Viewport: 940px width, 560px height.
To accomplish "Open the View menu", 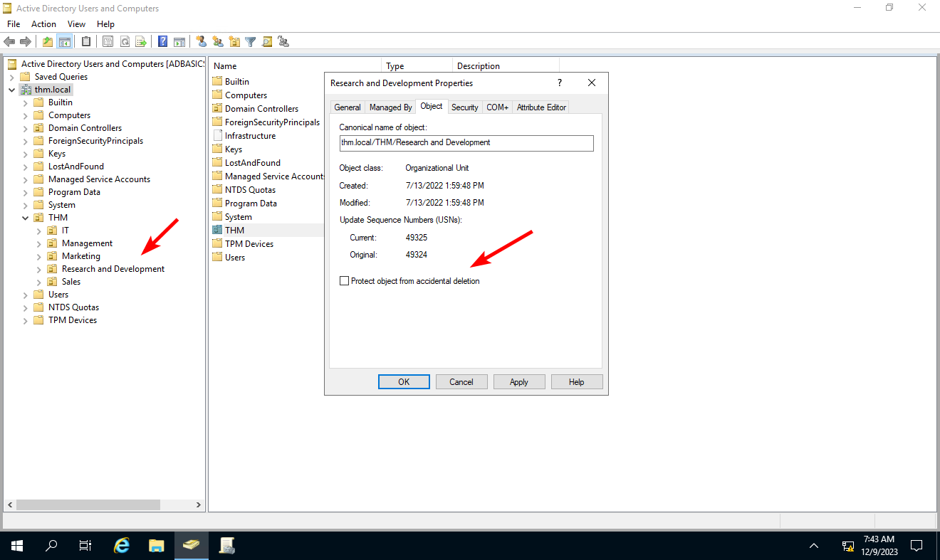I will pos(76,24).
